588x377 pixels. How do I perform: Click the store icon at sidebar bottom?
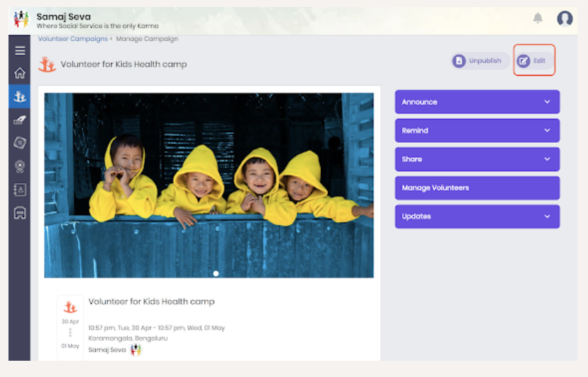(20, 213)
